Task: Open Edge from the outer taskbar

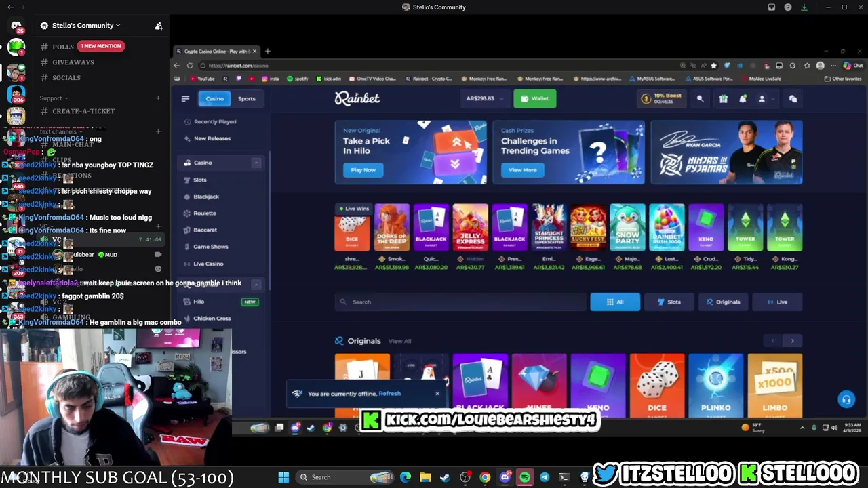Action: 406,477
